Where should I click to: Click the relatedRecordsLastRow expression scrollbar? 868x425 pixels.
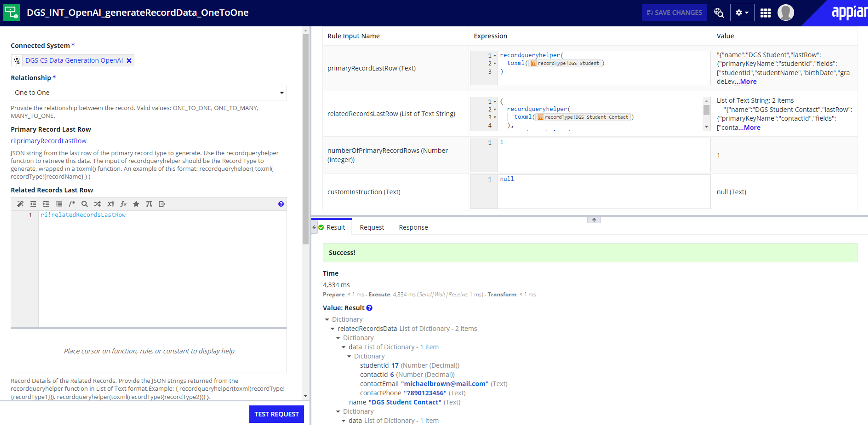coord(706,110)
